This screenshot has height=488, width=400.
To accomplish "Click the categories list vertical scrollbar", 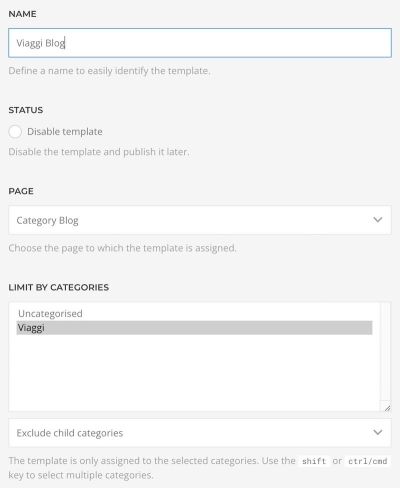I will (x=386, y=352).
